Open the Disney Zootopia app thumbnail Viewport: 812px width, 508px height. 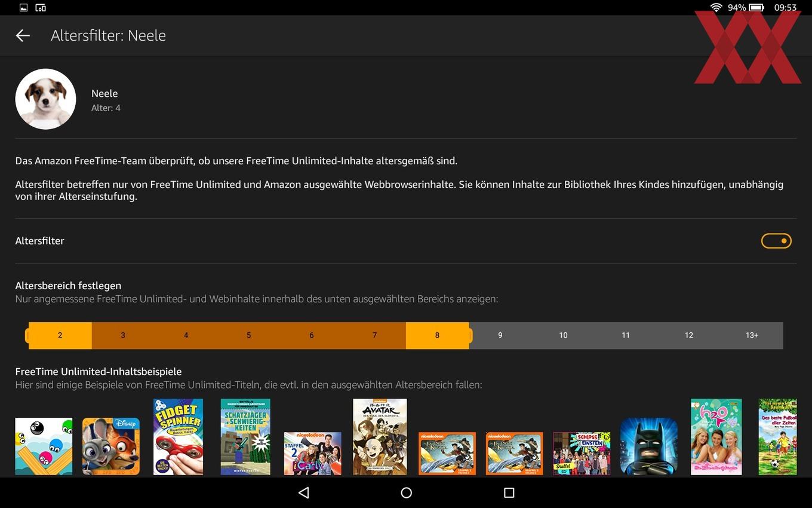[111, 446]
